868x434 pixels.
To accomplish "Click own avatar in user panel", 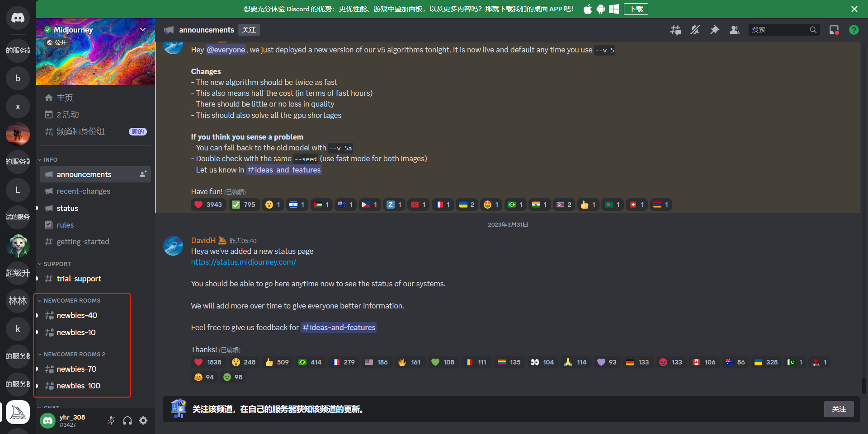I will pyautogui.click(x=47, y=420).
